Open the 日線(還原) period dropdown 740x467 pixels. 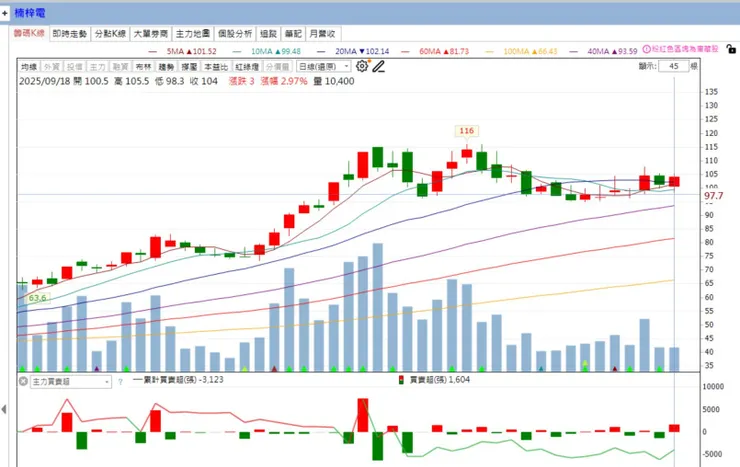tap(324, 67)
